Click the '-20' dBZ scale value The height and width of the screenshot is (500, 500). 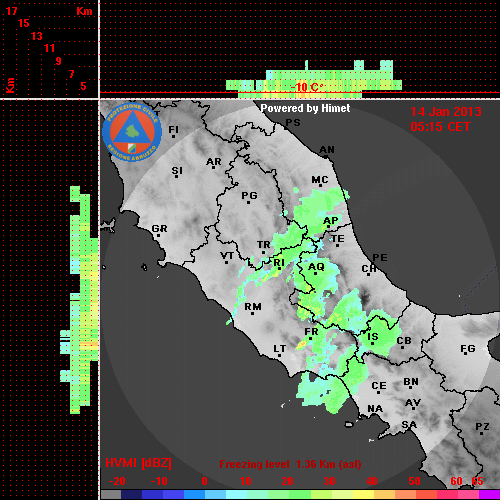(x=117, y=481)
